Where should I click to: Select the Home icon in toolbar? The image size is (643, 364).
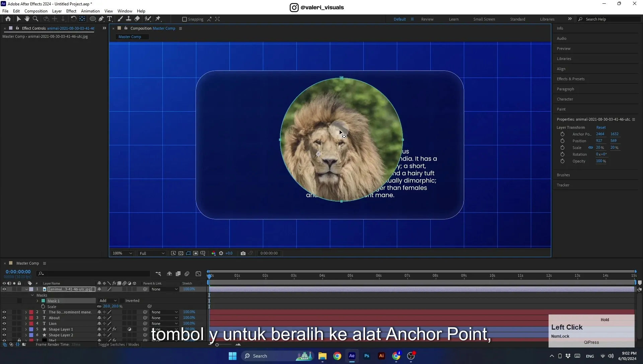coord(8,19)
